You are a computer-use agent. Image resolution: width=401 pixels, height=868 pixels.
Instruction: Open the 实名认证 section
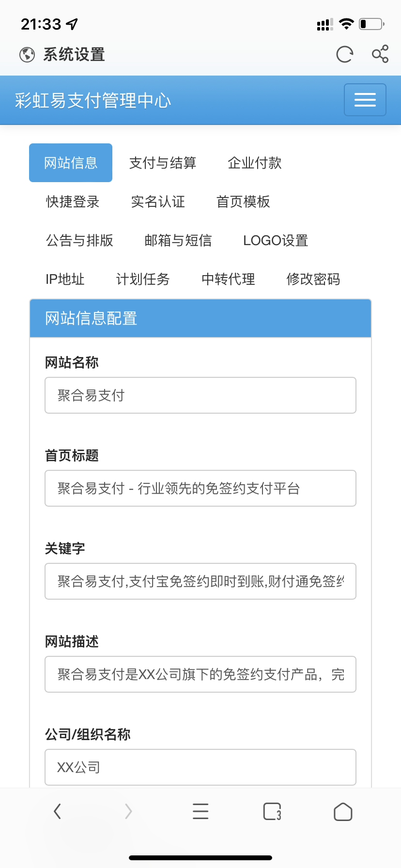158,202
